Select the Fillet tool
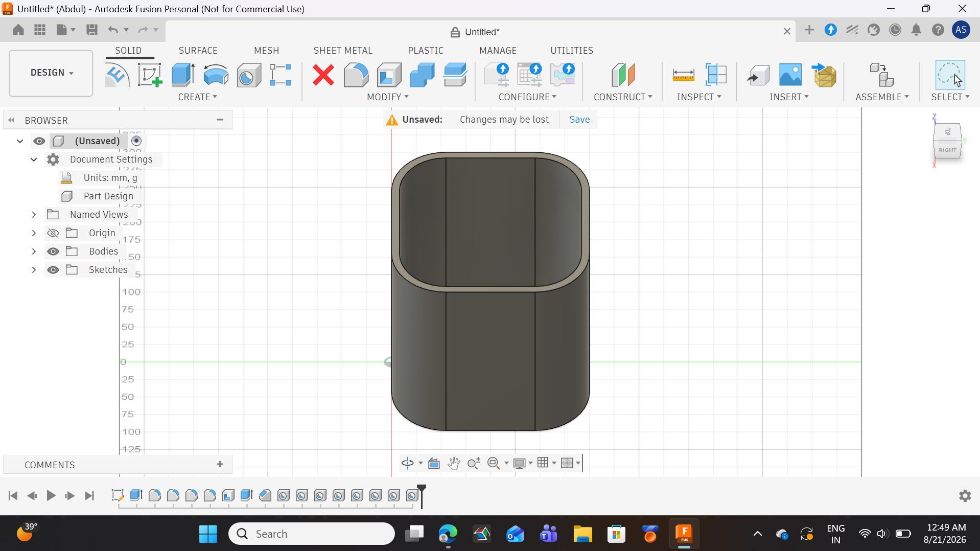This screenshot has height=551, width=980. (x=356, y=75)
